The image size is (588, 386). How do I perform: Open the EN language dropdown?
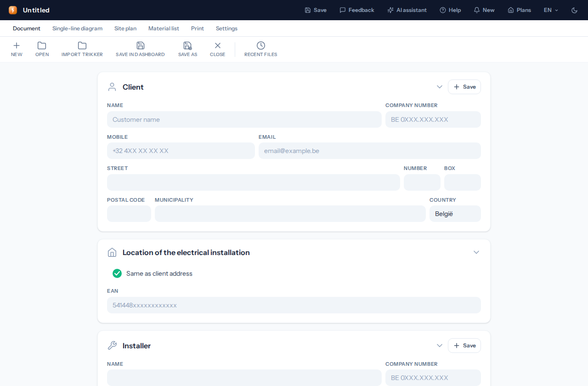click(551, 10)
